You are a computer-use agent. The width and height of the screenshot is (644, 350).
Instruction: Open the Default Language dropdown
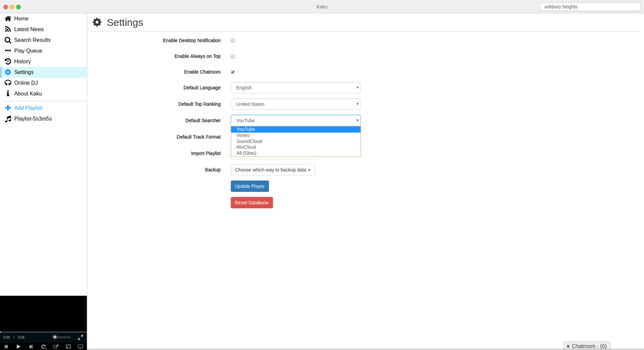(x=295, y=88)
